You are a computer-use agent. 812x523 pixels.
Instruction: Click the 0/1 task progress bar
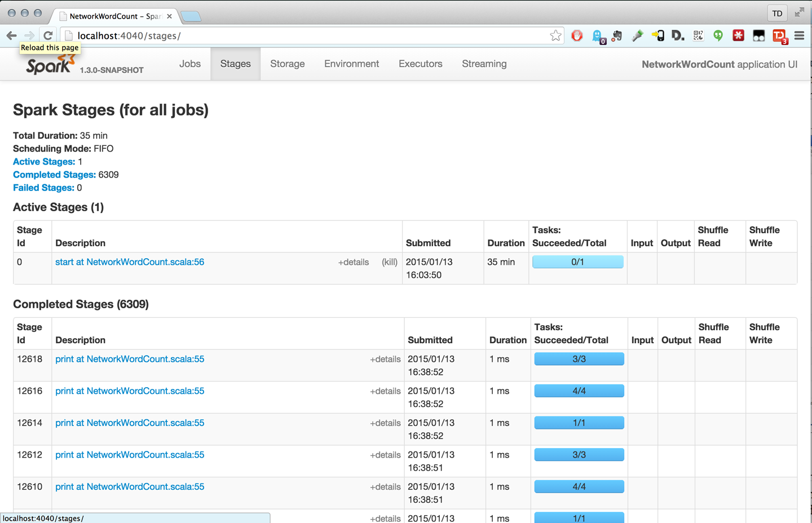point(578,261)
